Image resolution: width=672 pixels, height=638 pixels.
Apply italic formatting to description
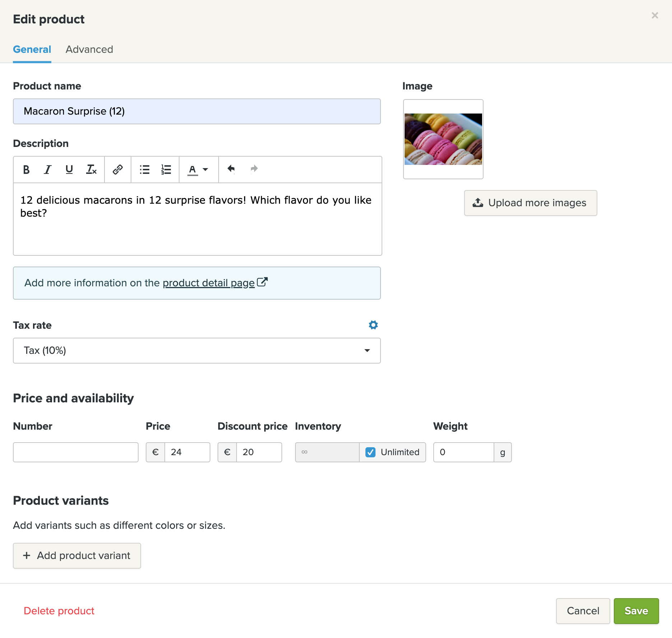(x=48, y=170)
